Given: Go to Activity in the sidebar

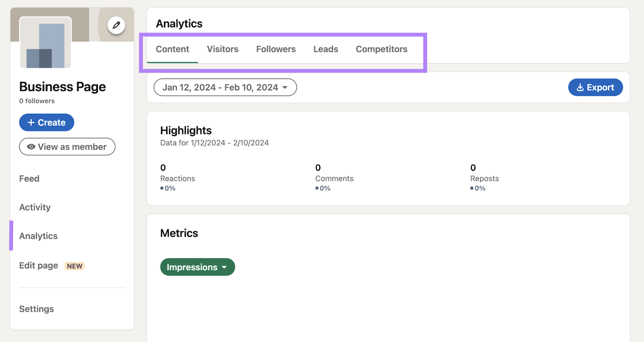Looking at the screenshot, I should click(35, 207).
